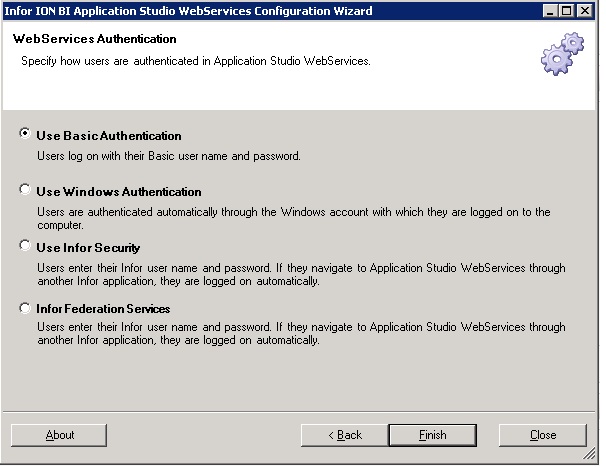Click the WebServices Authentication heading

pyautogui.click(x=93, y=39)
